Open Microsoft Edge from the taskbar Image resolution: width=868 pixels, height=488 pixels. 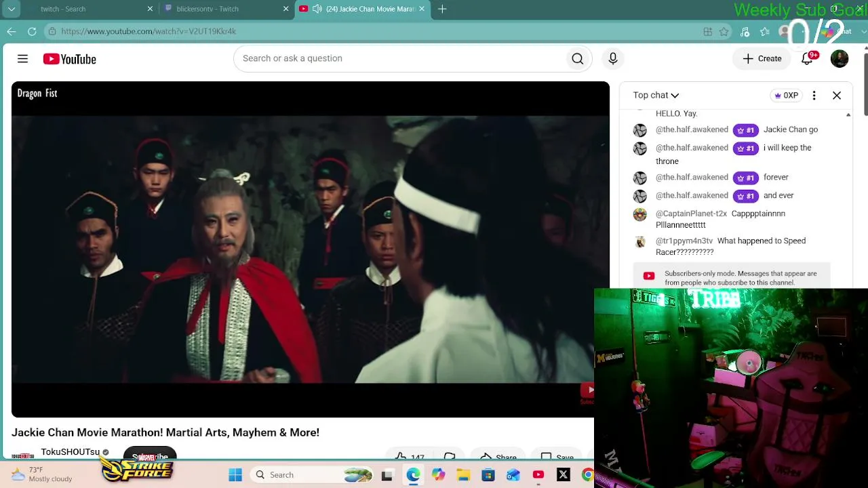(x=413, y=475)
